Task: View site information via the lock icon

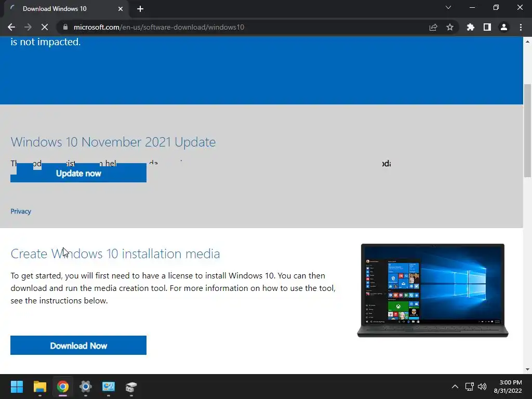Action: (65, 27)
